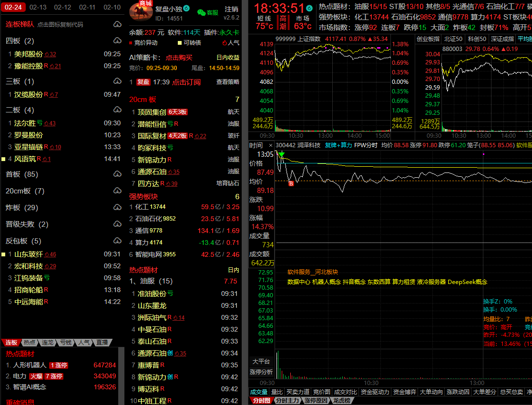This screenshot has height=405, width=532.
Task: Click the horse avatar with 商城 badge
Action: click(141, 11)
